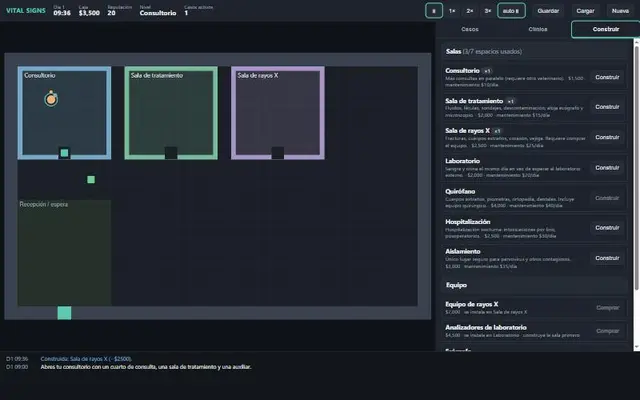Build the Laboratorio room
This screenshot has height=400, width=640.
click(x=607, y=168)
